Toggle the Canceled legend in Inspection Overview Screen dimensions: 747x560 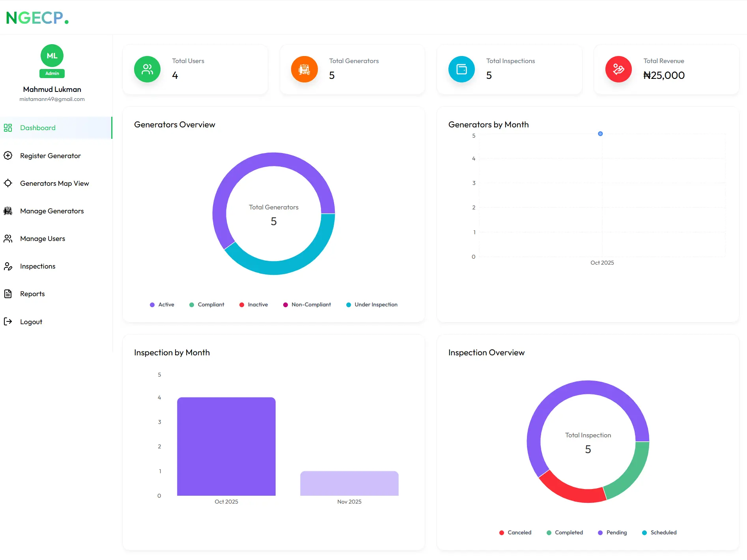click(x=515, y=533)
